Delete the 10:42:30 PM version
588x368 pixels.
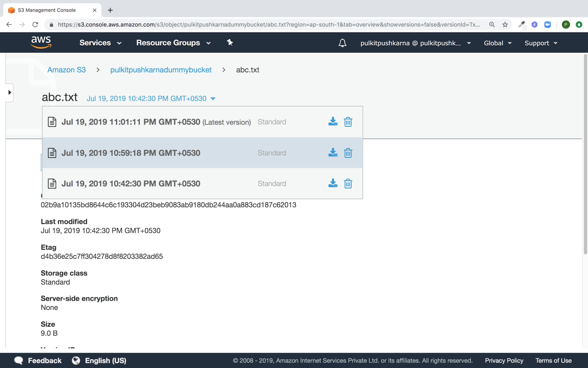click(x=348, y=183)
